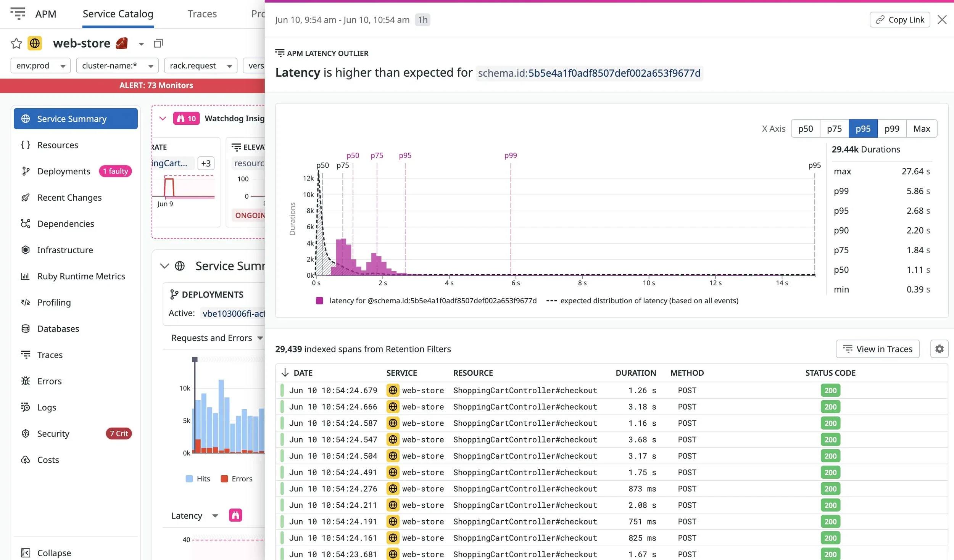The image size is (954, 560).
Task: Select p99 on the X Axis
Action: (892, 128)
